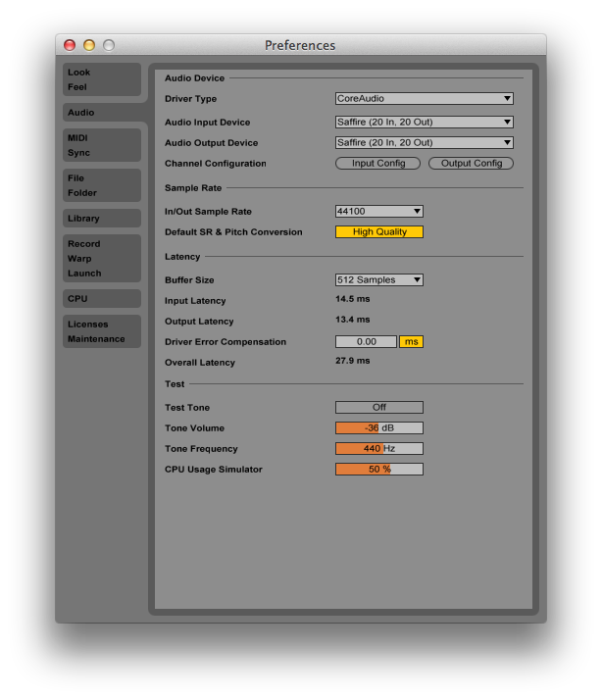Click the Output Config button

[x=472, y=164]
